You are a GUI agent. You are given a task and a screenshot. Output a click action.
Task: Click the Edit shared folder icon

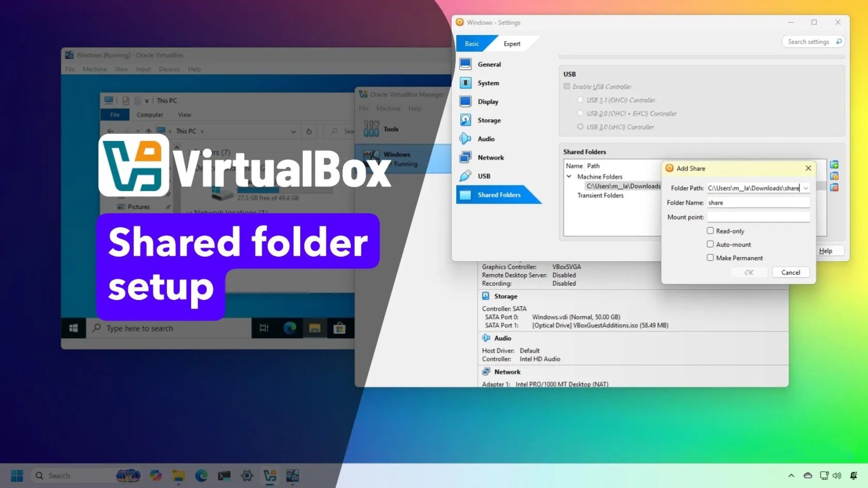pyautogui.click(x=834, y=176)
